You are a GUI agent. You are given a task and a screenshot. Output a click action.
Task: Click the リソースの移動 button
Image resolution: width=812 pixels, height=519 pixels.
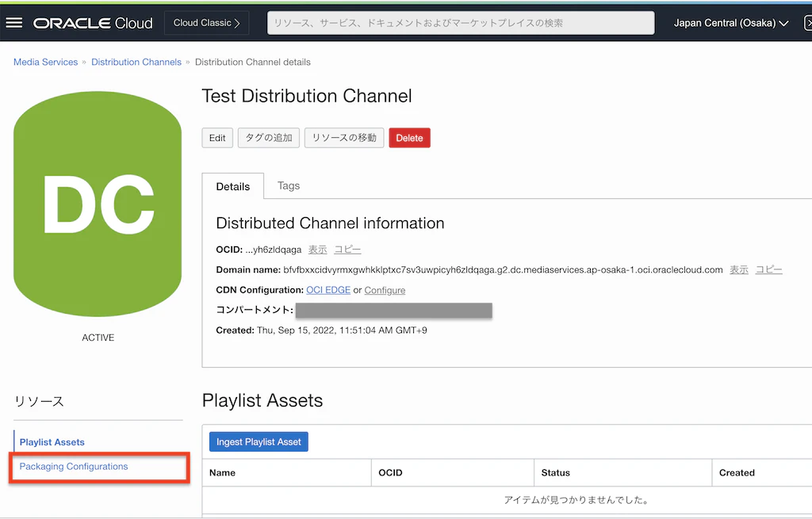click(344, 138)
